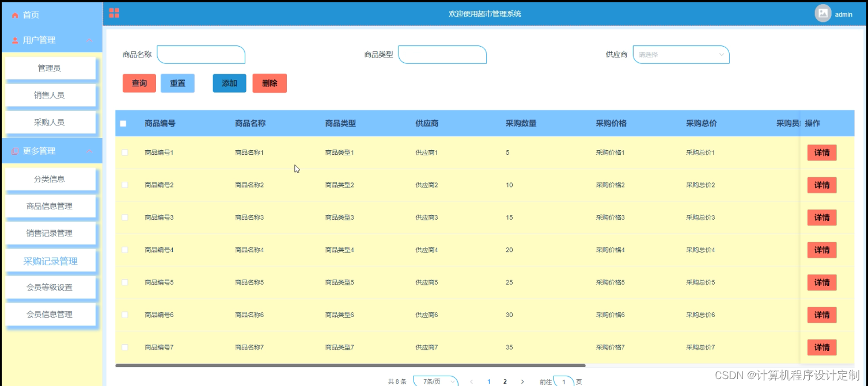The width and height of the screenshot is (868, 386).
Task: Select page 1 in pagination
Action: coord(489,381)
